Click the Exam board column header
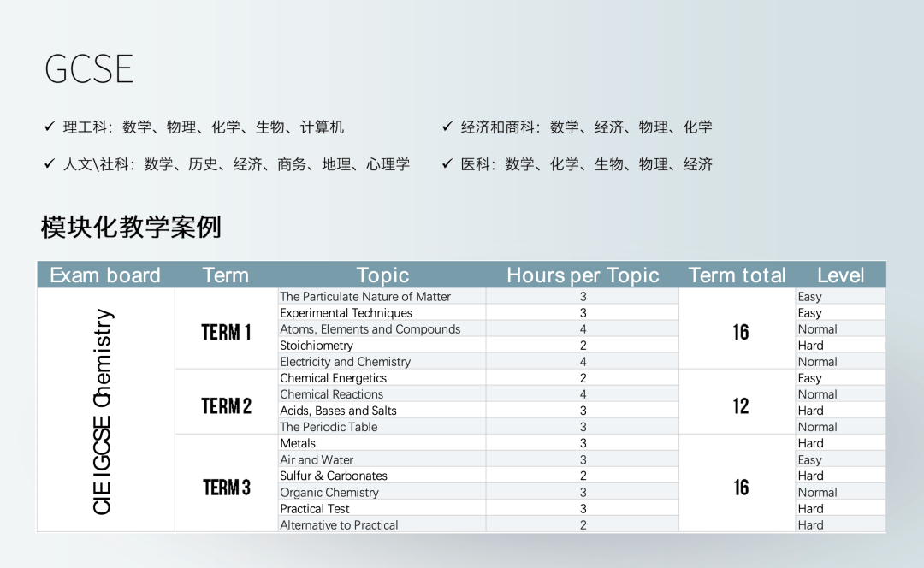Screen dimensions: 924x568 click(x=105, y=275)
